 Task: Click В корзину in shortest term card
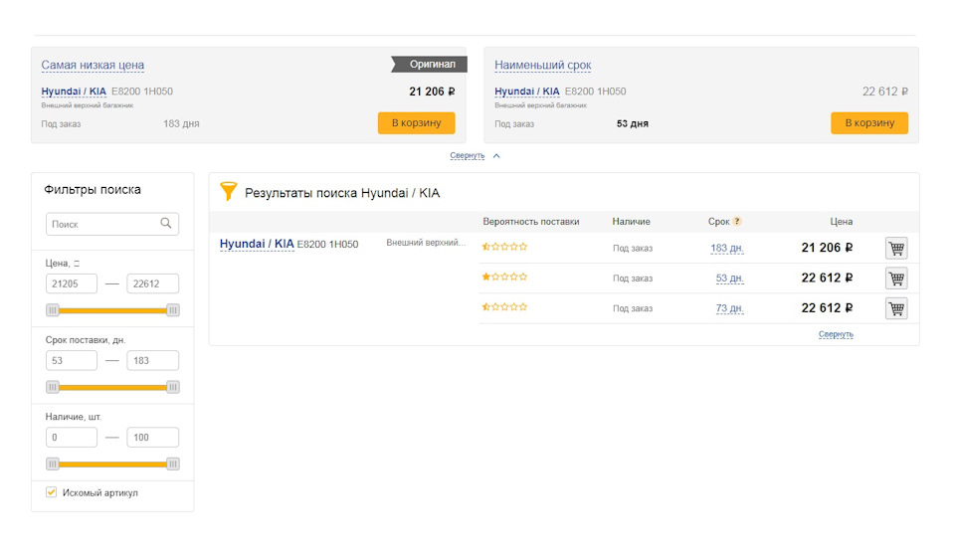click(x=869, y=123)
